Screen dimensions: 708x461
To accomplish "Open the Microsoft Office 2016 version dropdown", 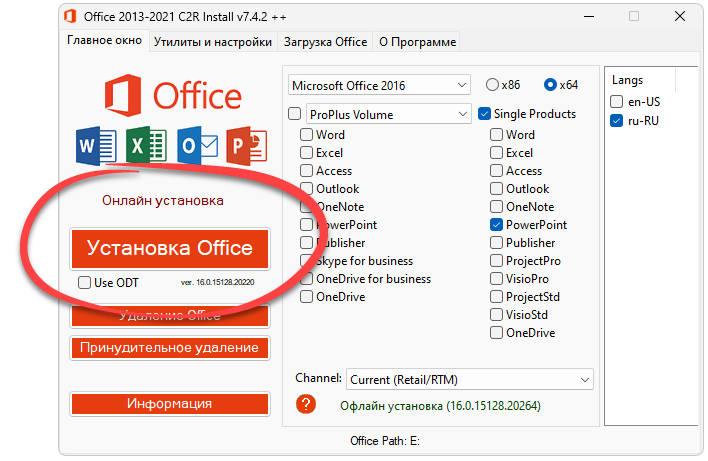I will tap(379, 85).
